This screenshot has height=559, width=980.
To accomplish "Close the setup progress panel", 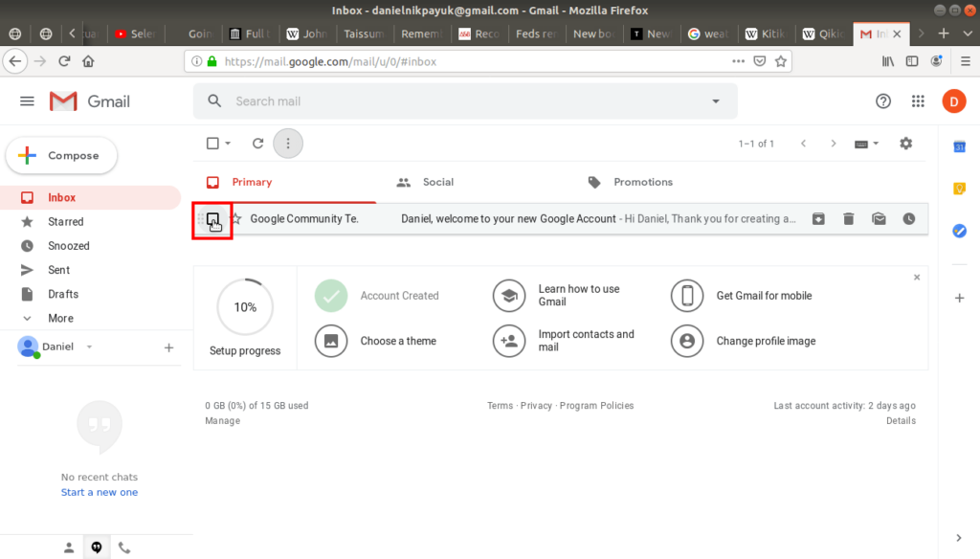I will pyautogui.click(x=917, y=277).
